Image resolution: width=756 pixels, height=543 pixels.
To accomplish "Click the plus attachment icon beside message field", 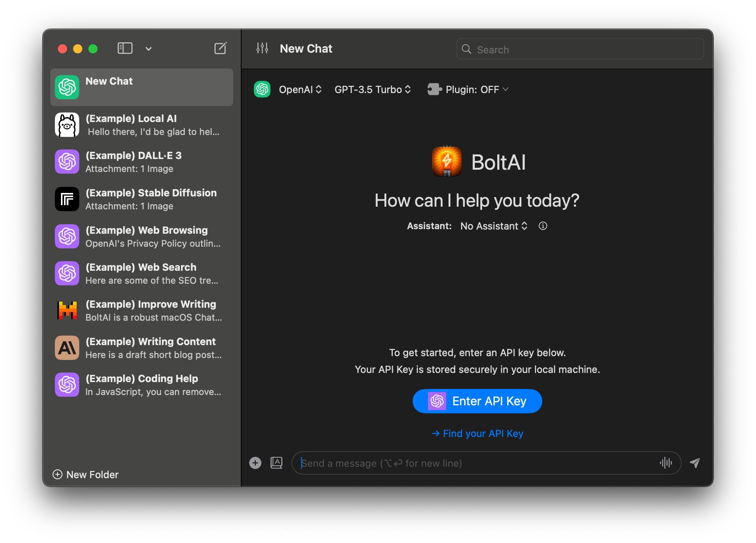I will [255, 463].
